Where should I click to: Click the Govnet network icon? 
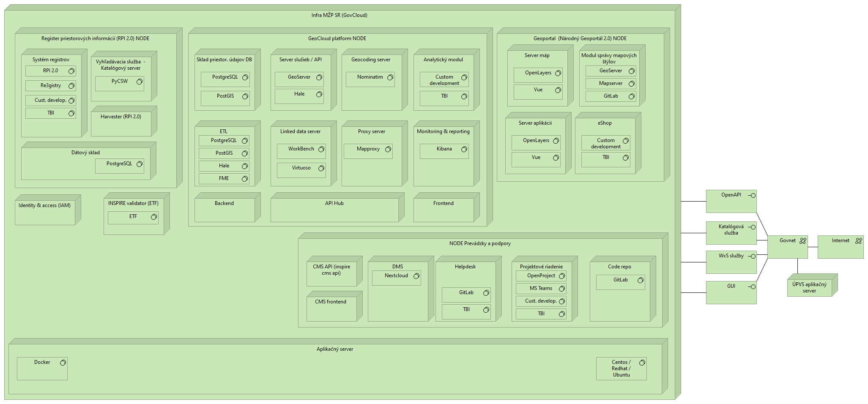click(x=803, y=241)
